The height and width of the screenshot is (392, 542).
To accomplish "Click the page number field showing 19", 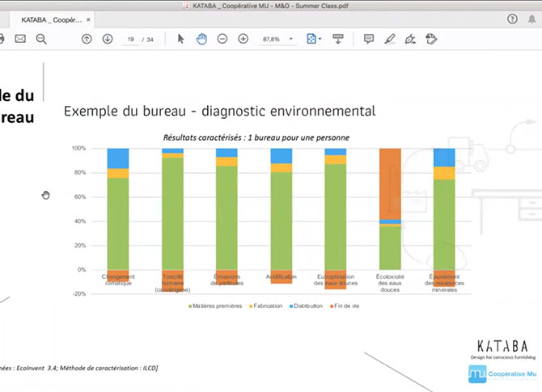I will pyautogui.click(x=130, y=39).
